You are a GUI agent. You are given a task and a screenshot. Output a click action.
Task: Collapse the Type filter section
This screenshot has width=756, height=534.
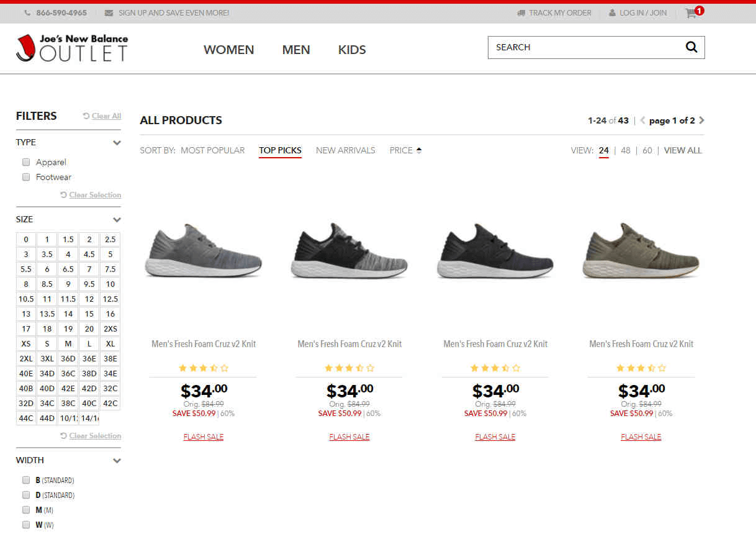click(x=117, y=143)
